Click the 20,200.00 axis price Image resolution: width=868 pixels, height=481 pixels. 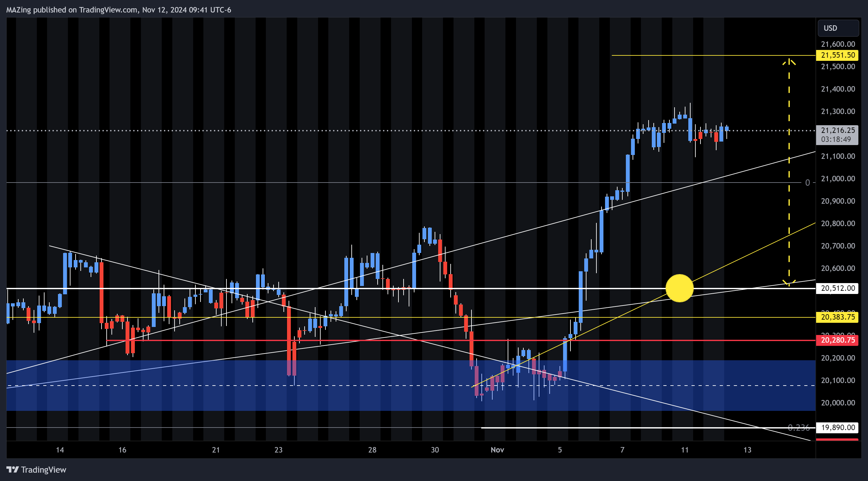(838, 358)
